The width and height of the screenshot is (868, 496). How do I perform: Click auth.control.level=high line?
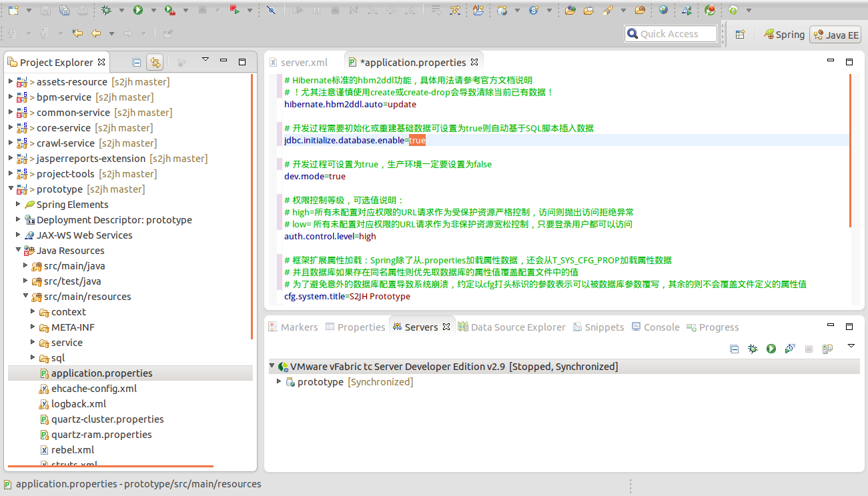coord(330,236)
